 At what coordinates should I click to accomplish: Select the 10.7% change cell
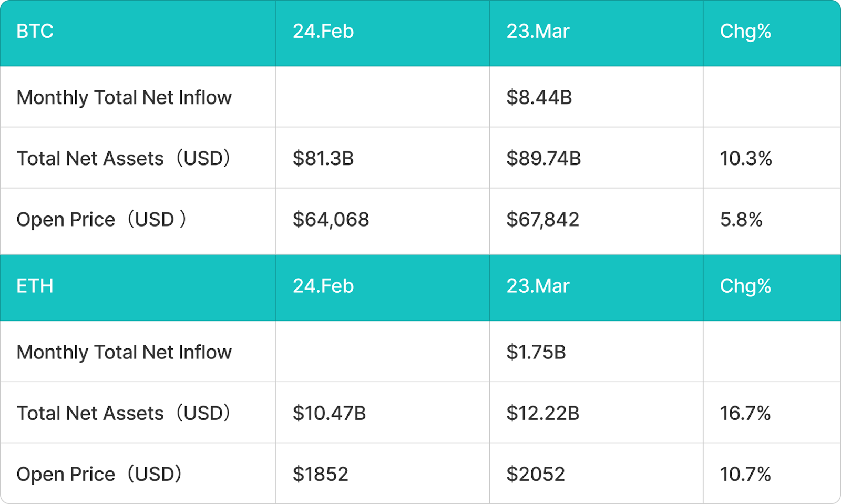pyautogui.click(x=745, y=475)
